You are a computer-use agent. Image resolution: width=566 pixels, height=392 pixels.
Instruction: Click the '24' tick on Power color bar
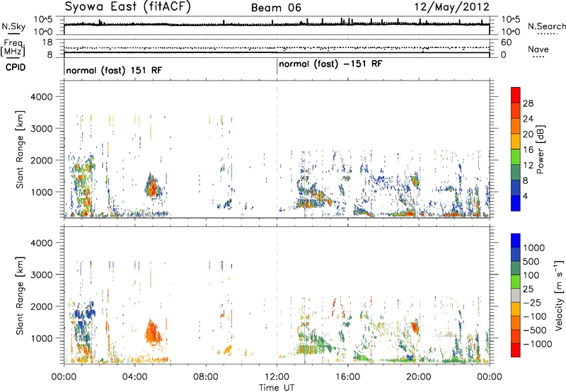coord(528,119)
